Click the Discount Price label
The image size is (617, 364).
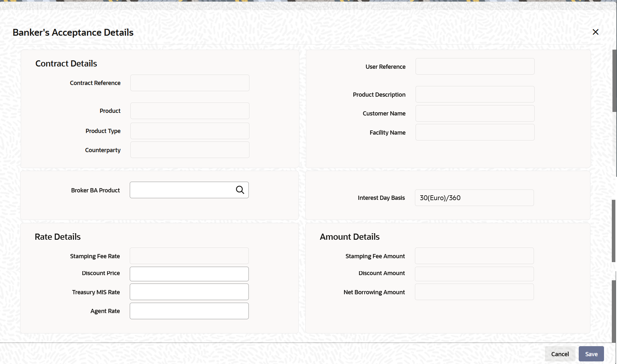click(x=101, y=273)
